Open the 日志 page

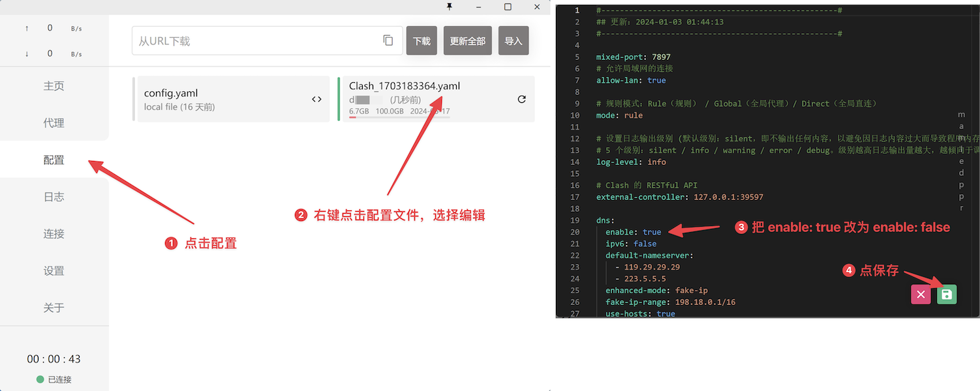[x=54, y=197]
